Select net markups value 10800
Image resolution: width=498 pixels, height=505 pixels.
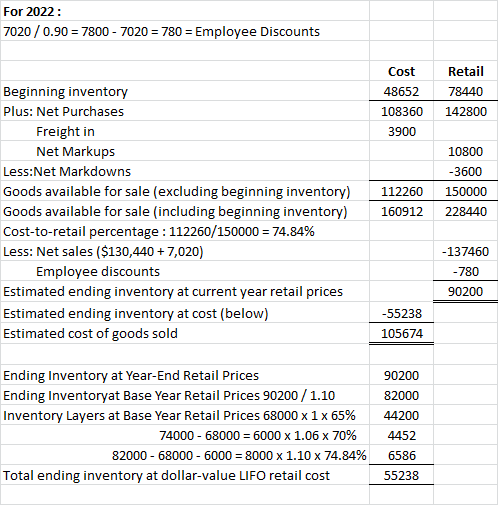pos(465,152)
